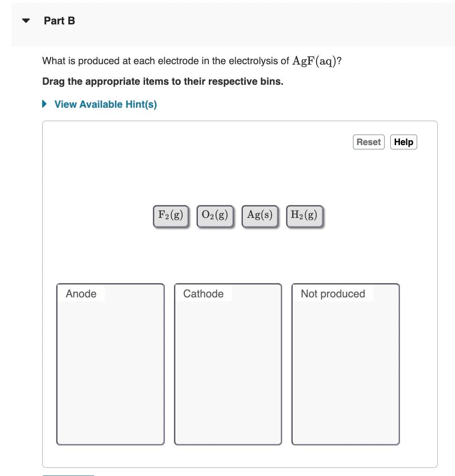Open the Help dialog
Viewport: 455px width, 476px height.
pyautogui.click(x=403, y=142)
